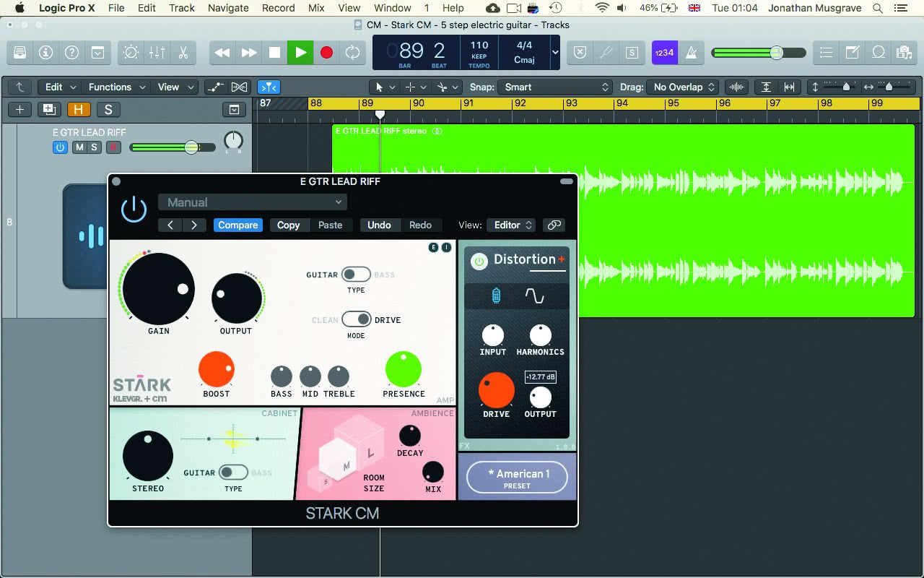Toggle the metronome click icon
Image resolution: width=924 pixels, height=578 pixels.
691,53
